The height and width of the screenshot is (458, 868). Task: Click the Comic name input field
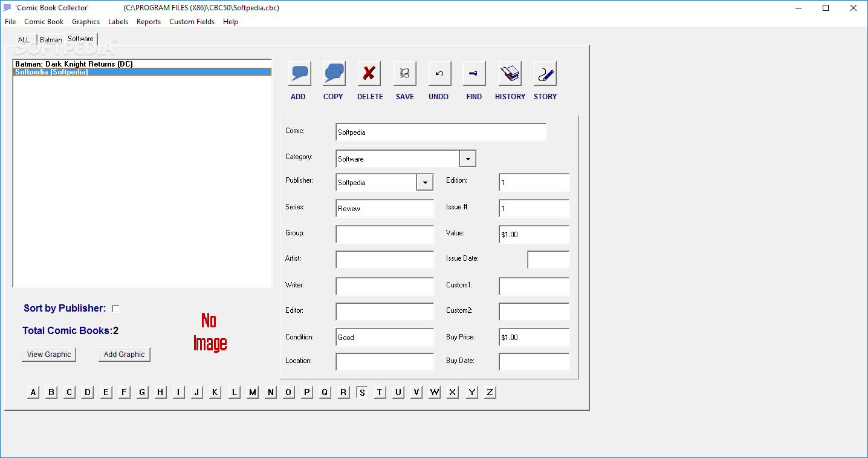[441, 132]
